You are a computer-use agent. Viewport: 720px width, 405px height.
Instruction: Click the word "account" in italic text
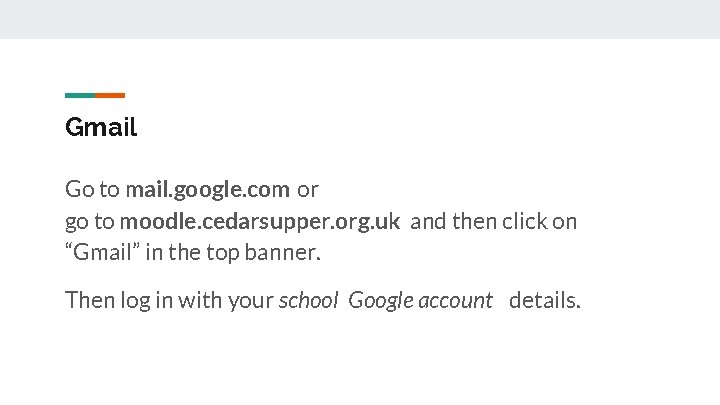point(456,300)
